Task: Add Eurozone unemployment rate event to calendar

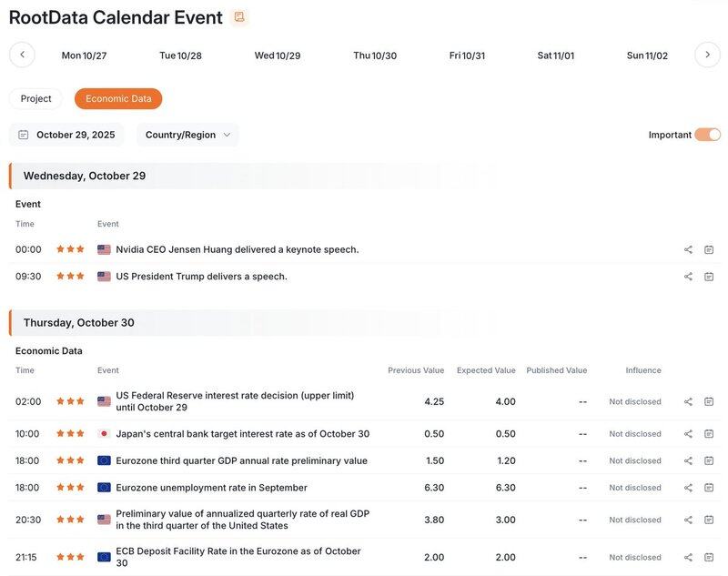Action: pyautogui.click(x=709, y=488)
